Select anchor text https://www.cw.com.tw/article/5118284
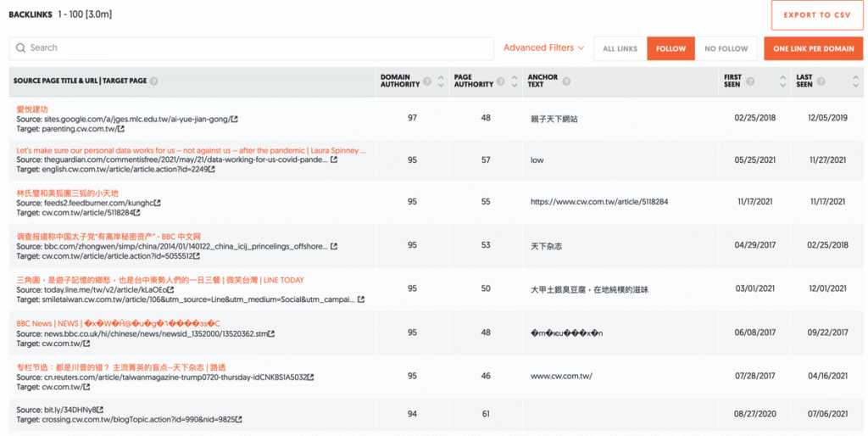Image resolution: width=868 pixels, height=436 pixels. (599, 202)
